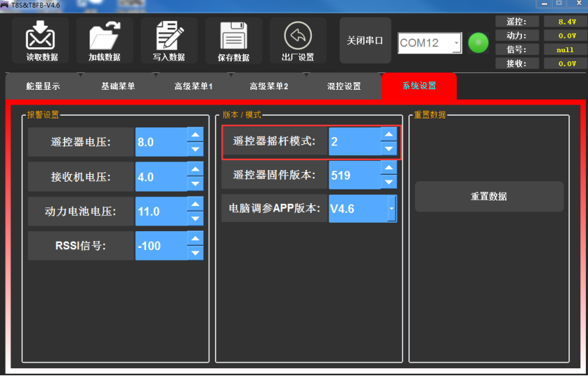Image resolution: width=588 pixels, height=376 pixels.
Task: Increase 遥控器电压 value with up arrow
Action: [x=196, y=135]
